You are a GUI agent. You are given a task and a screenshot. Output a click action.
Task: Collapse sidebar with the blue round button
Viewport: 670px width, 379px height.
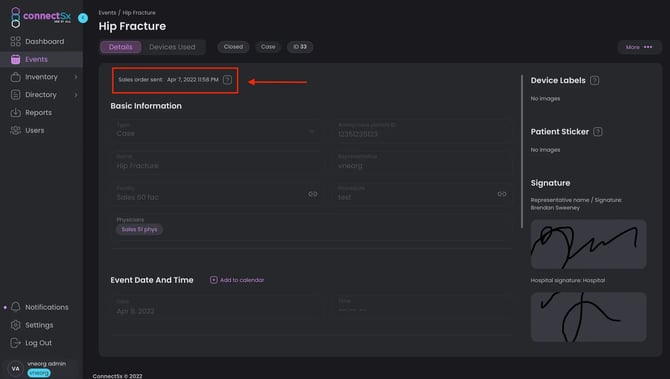83,18
